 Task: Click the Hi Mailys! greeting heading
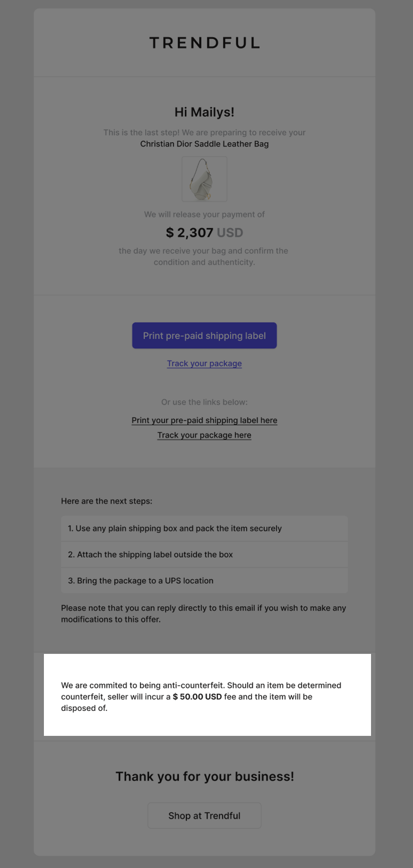[x=205, y=112]
